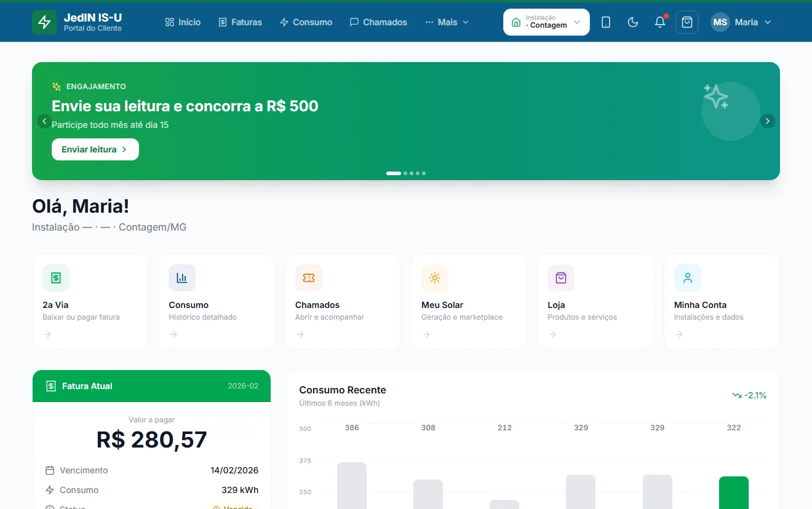
Task: Click the Minha Conta person icon
Action: click(688, 278)
